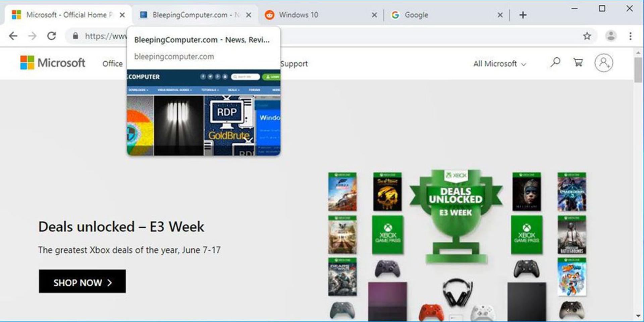
Task: Open the Chrome profile avatar icon
Action: 611,36
